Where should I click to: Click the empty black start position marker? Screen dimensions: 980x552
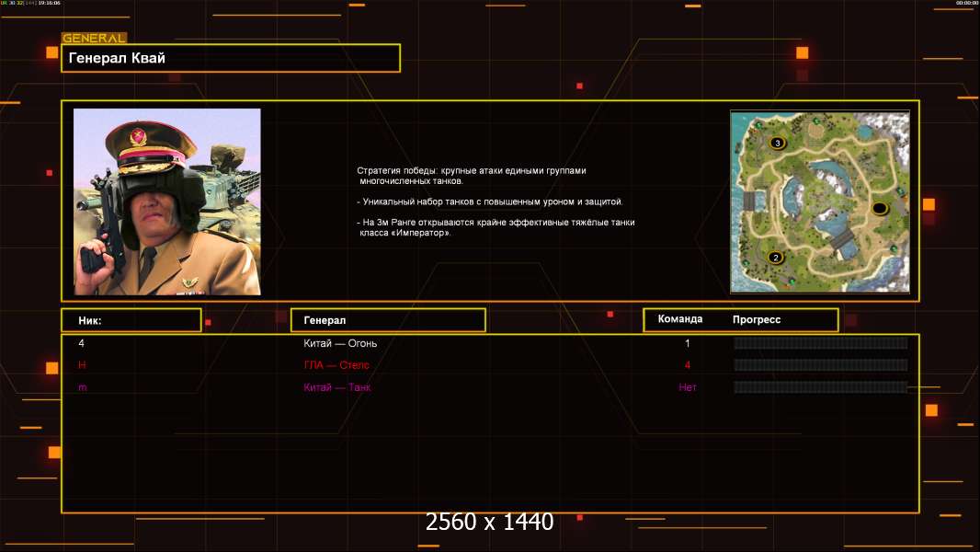tap(878, 209)
